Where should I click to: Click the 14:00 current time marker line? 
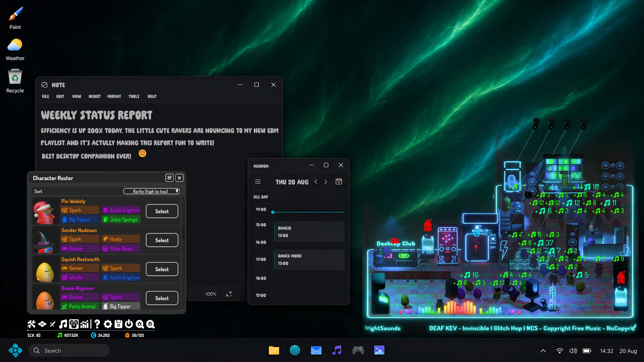(x=308, y=212)
